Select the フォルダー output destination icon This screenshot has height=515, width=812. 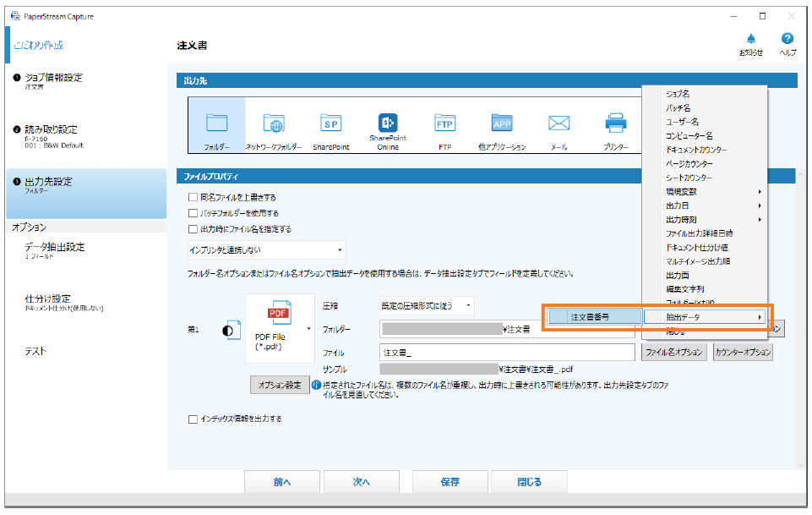point(216,125)
